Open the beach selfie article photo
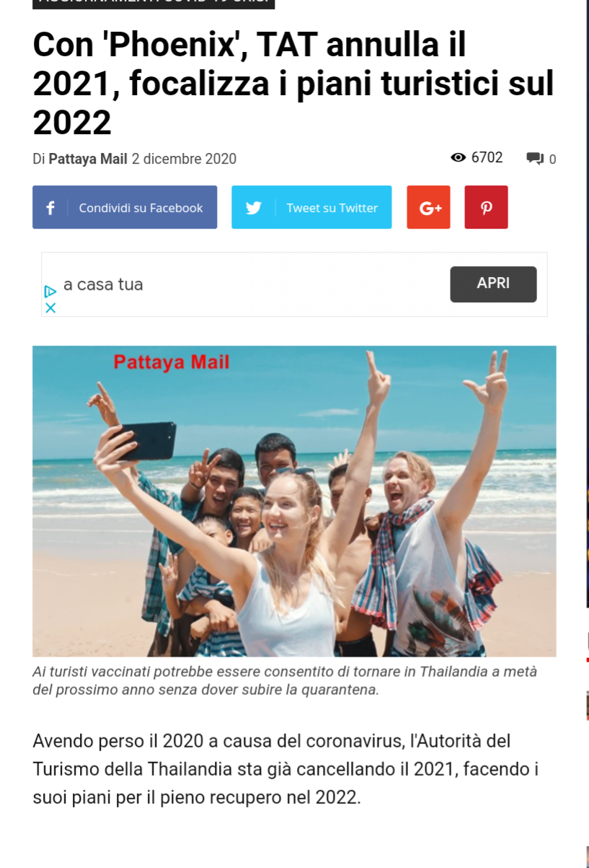Image resolution: width=589 pixels, height=868 pixels. tap(294, 501)
